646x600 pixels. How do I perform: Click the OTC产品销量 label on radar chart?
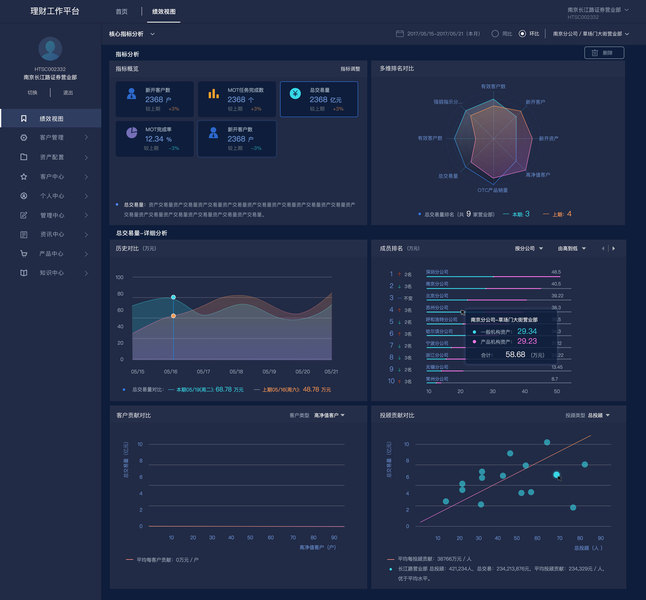pyautogui.click(x=492, y=190)
